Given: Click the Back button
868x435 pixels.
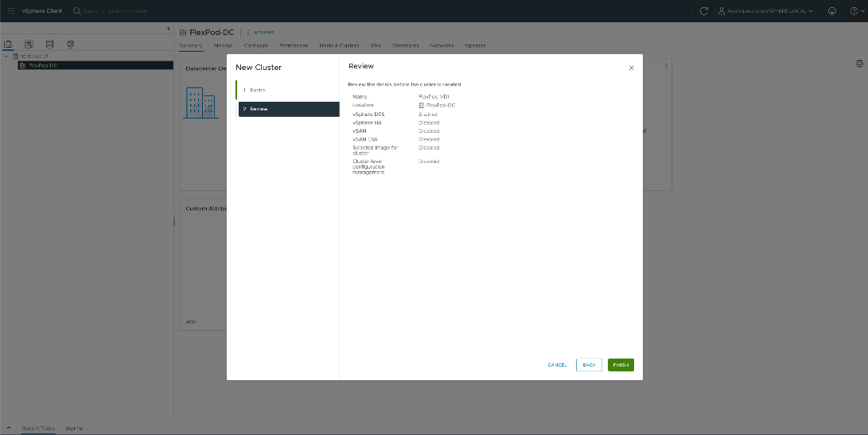Looking at the screenshot, I should tap(589, 365).
